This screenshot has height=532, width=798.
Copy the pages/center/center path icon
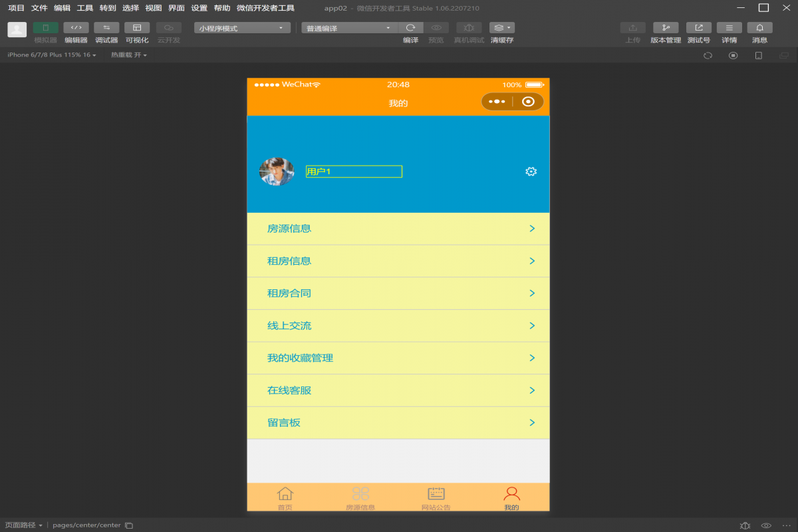tap(129, 525)
